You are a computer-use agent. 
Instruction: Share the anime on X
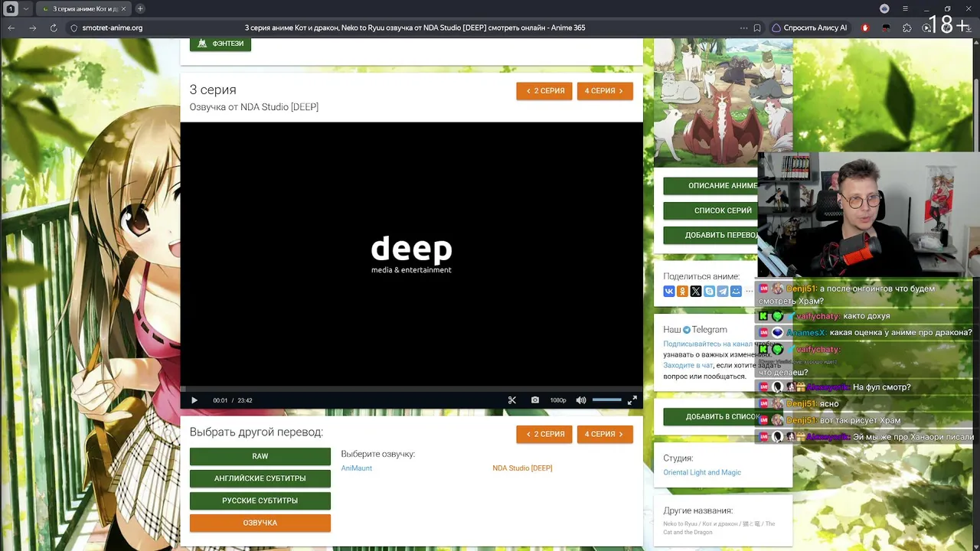point(696,292)
